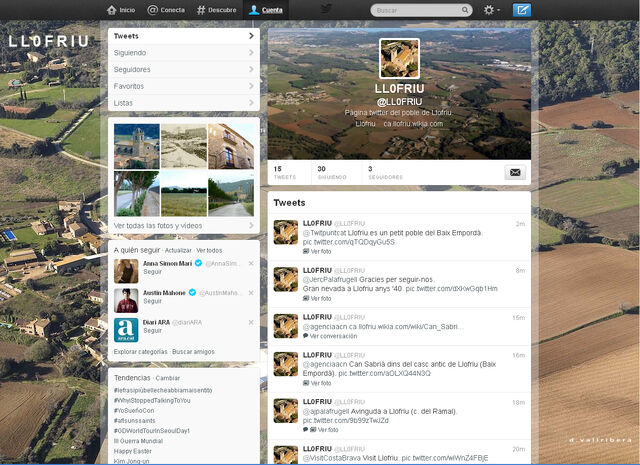
Task: Click the @JercPalafrugell mention
Action: tap(329, 279)
